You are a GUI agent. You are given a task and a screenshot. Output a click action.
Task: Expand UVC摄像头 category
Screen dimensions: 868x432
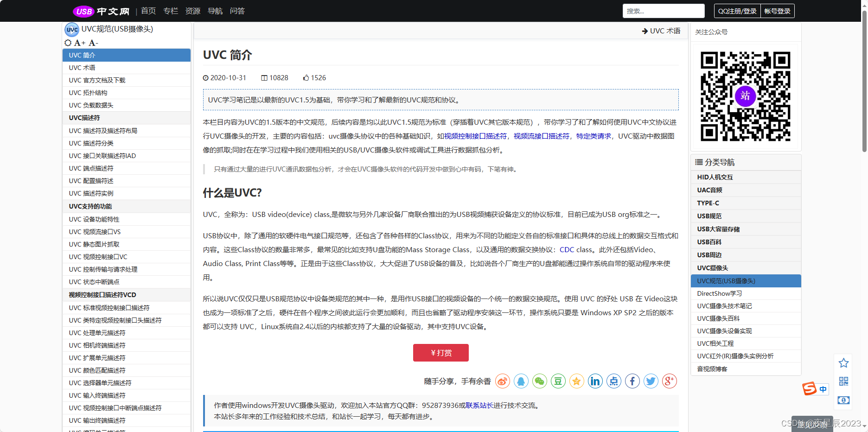point(746,268)
